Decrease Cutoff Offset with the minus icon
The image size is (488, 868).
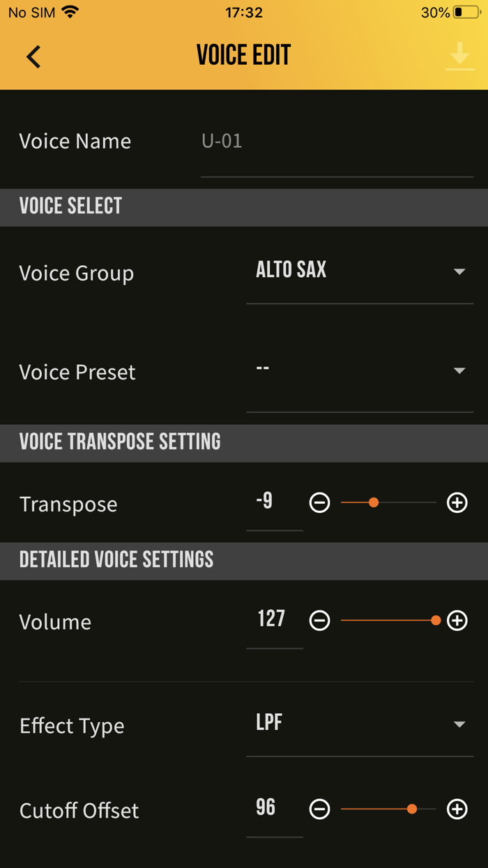pos(319,809)
